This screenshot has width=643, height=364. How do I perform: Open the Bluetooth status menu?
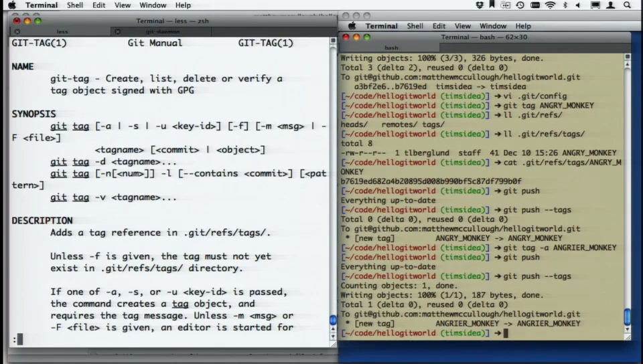(x=565, y=5)
